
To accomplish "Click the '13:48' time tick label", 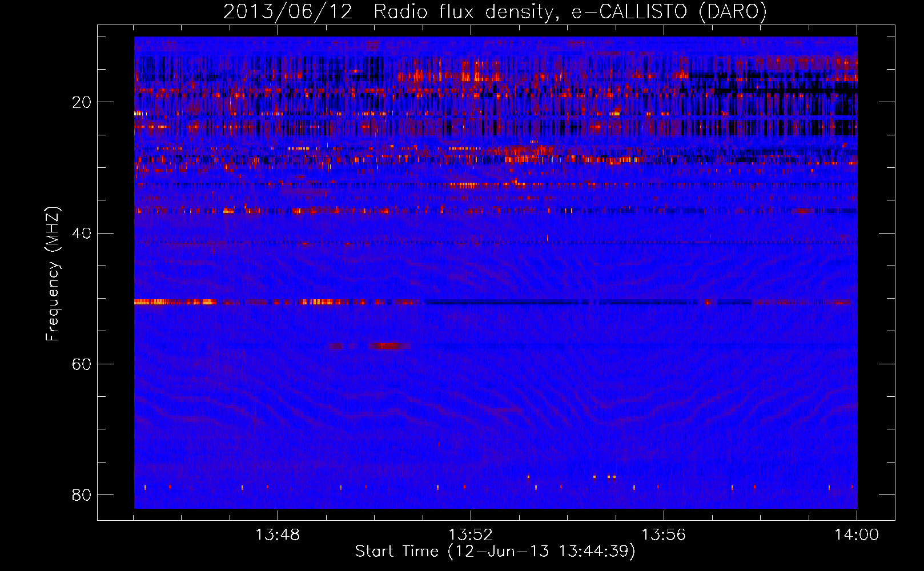I will click(x=277, y=535).
